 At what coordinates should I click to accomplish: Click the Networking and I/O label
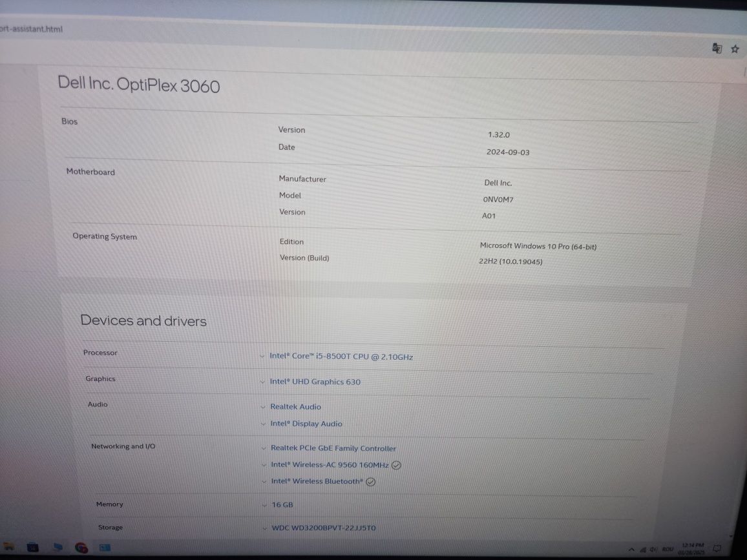click(123, 446)
